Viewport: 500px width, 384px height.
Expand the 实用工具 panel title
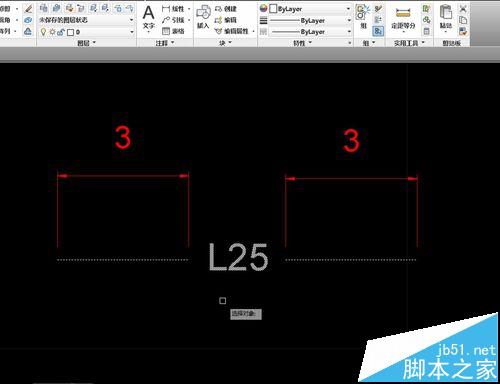pos(409,43)
